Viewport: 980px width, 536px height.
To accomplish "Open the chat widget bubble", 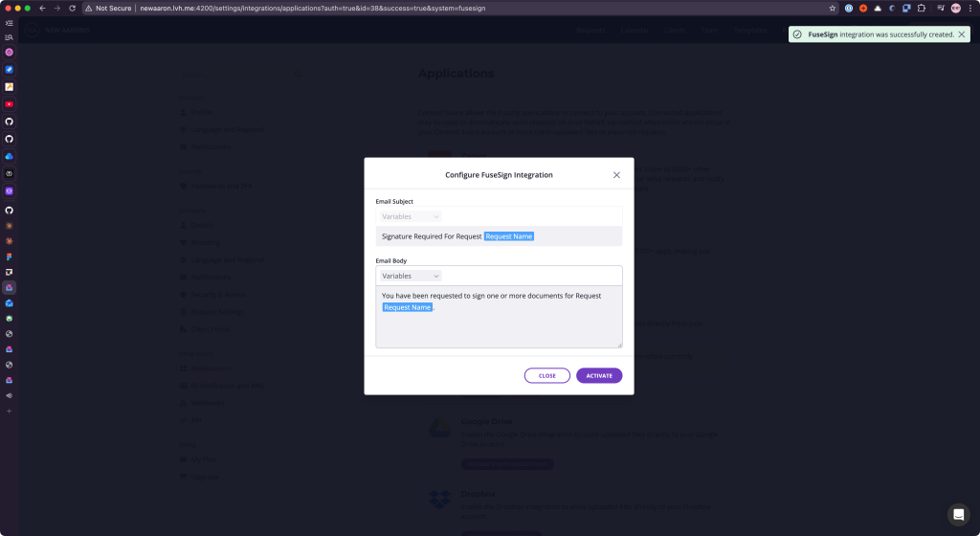I will pyautogui.click(x=958, y=515).
